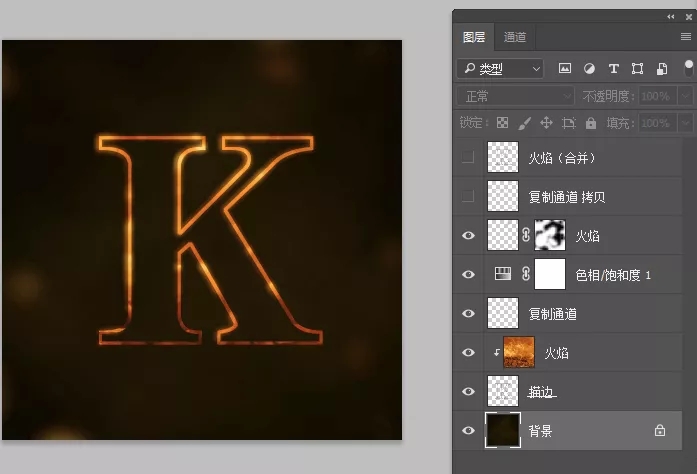697x474 pixels.
Task: Lock image pixels brush icon
Action: click(525, 123)
